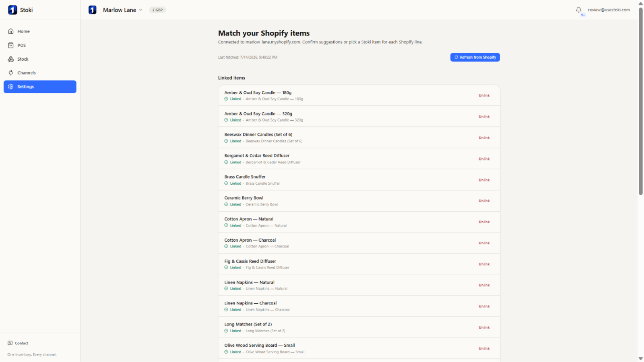Unlink the Fig & Cassis Reed Diffuser
Viewport: 644px width, 362px height.
tap(484, 264)
